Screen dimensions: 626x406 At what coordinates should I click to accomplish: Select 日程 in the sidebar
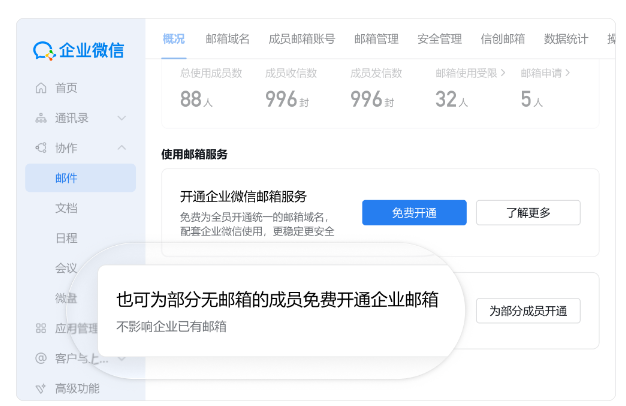(66, 238)
